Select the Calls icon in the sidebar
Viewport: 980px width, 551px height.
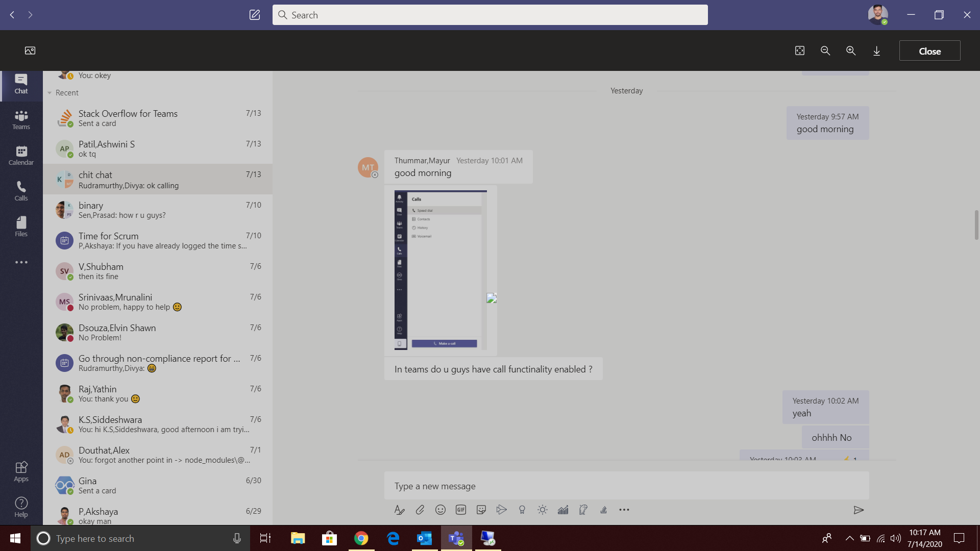(21, 190)
